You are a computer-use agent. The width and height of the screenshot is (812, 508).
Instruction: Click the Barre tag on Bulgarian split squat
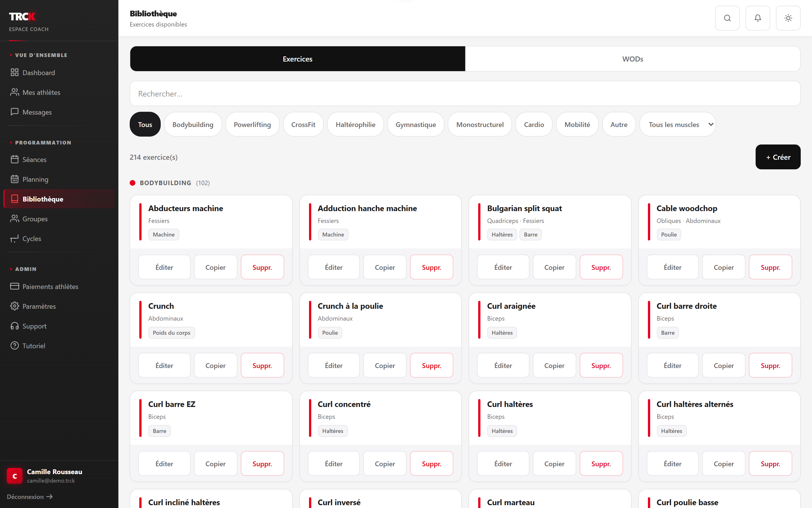tap(531, 235)
